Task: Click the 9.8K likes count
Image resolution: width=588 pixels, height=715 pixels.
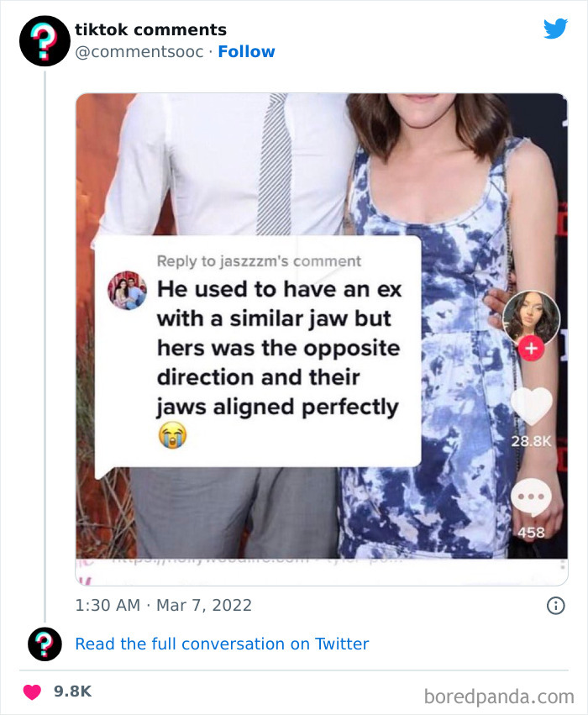Action: click(72, 691)
